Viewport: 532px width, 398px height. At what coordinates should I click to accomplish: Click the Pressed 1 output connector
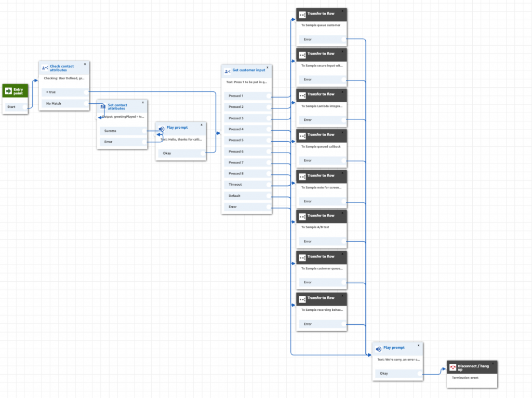(268, 96)
